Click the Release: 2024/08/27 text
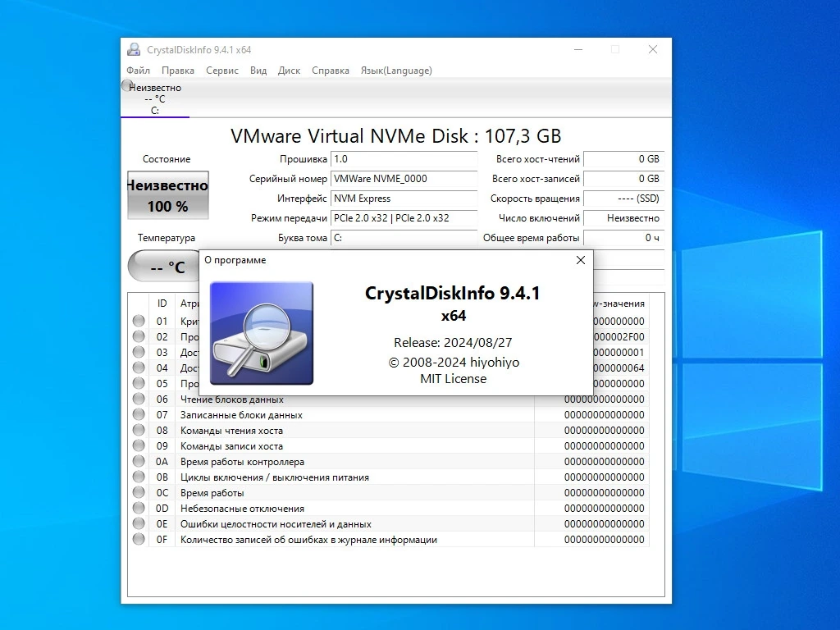The image size is (840, 630). tap(453, 342)
